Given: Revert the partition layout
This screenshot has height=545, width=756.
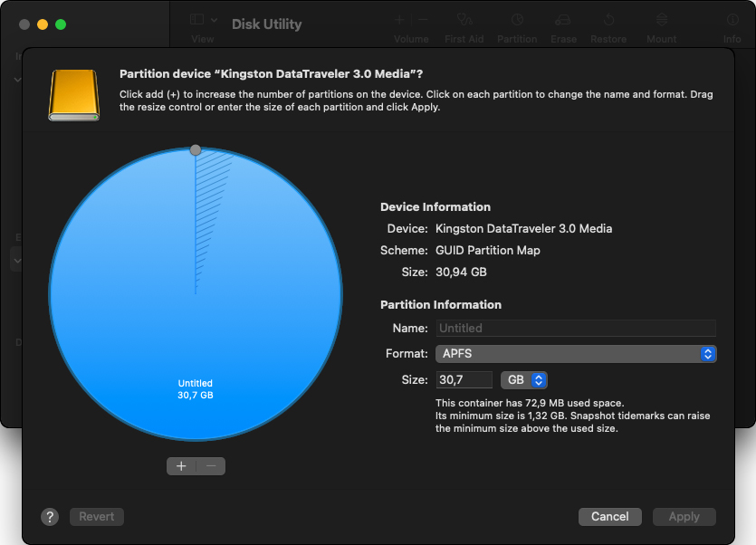Looking at the screenshot, I should [96, 516].
